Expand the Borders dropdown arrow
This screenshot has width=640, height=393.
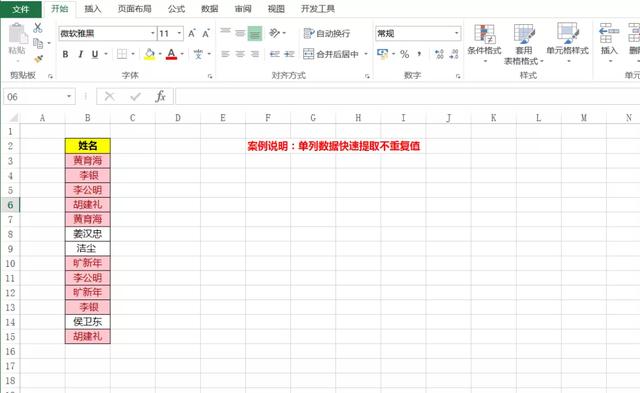click(x=133, y=54)
